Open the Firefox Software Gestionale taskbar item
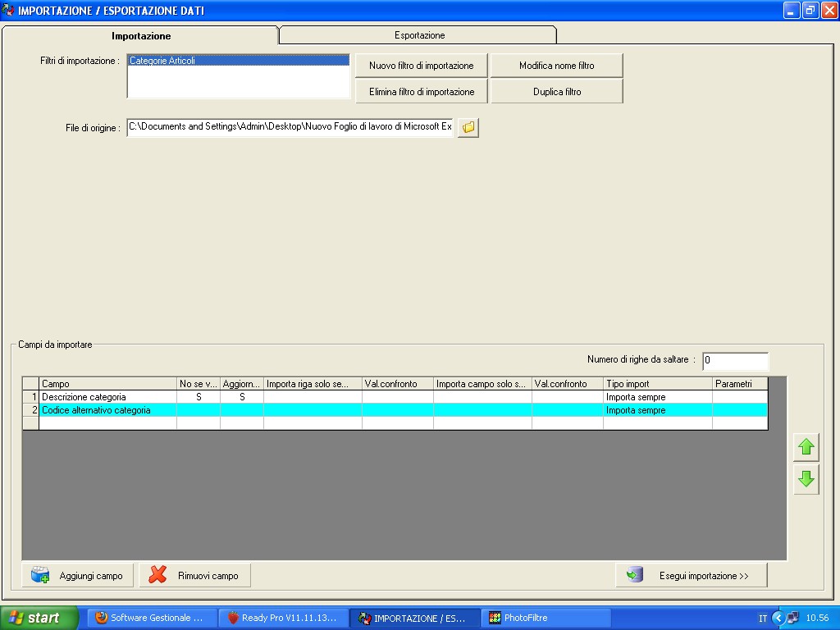Screen dimensions: 840x630 click(x=153, y=618)
